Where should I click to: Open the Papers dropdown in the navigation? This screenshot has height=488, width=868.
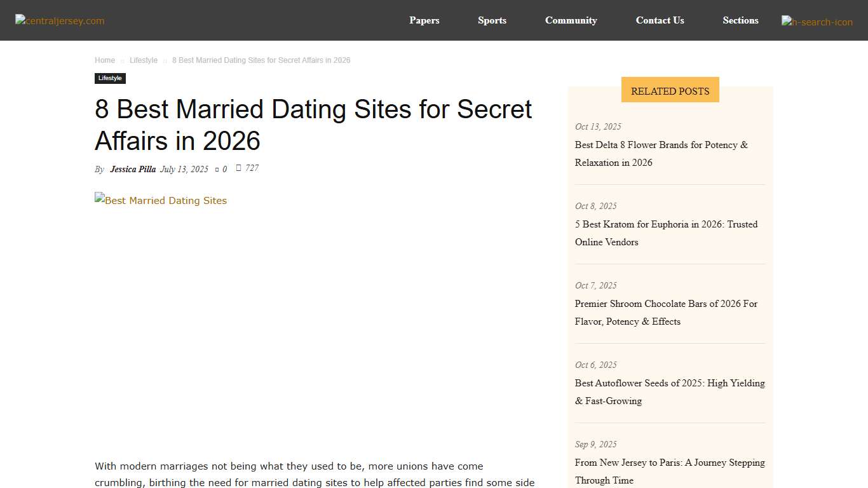coord(424,20)
